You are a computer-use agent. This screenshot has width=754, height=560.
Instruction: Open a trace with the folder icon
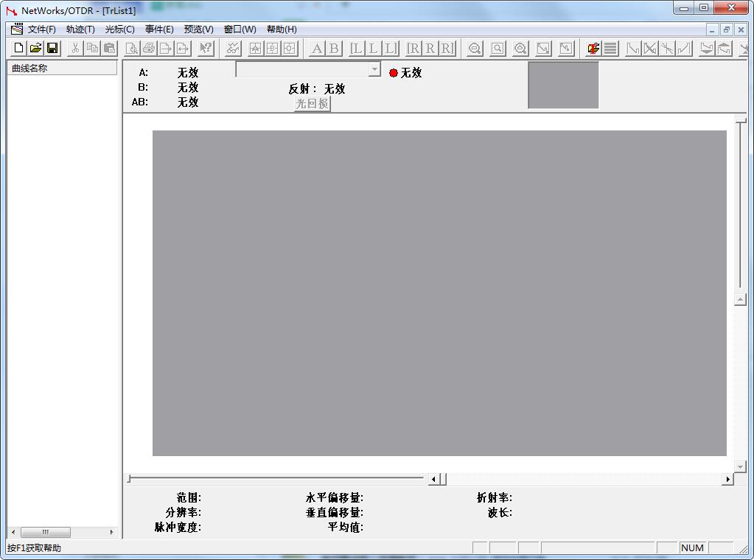[35, 48]
